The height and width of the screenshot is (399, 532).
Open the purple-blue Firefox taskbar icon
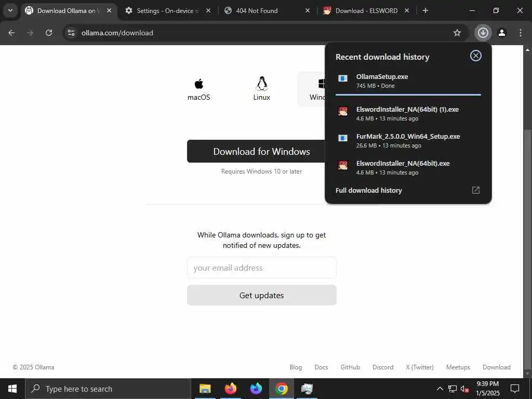click(256, 389)
